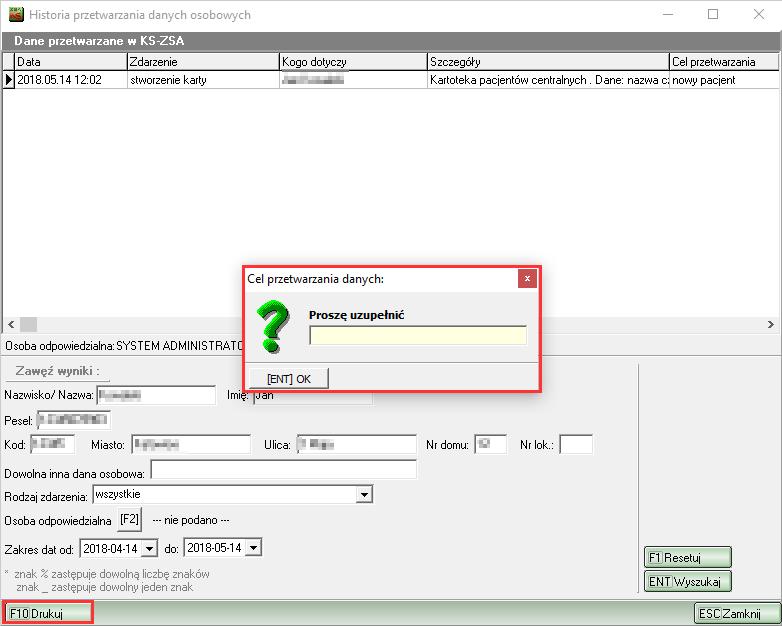The width and height of the screenshot is (782, 626).
Task: Click the Data column header
Action: point(71,62)
